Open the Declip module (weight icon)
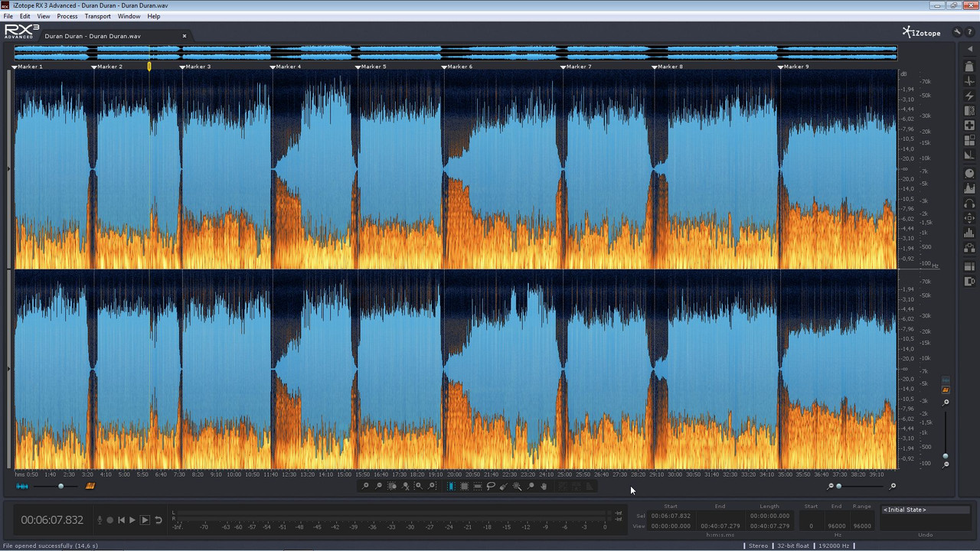Viewport: 980px width, 551px height. click(x=969, y=67)
